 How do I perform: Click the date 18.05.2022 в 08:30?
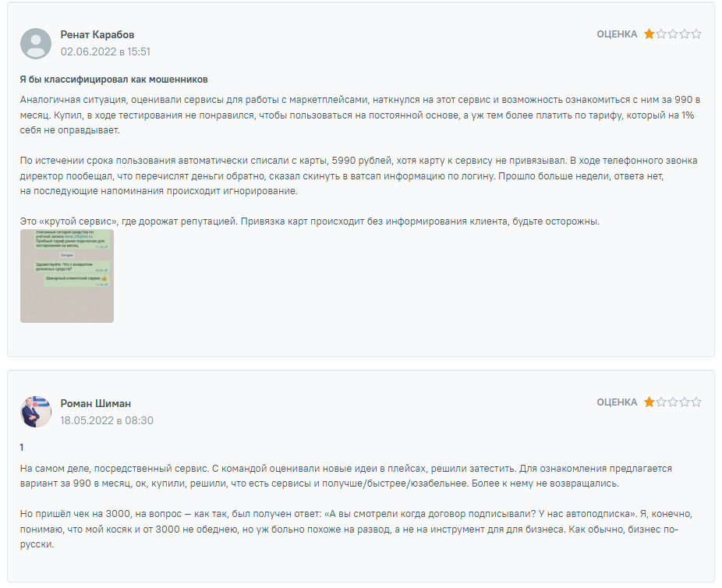point(107,420)
